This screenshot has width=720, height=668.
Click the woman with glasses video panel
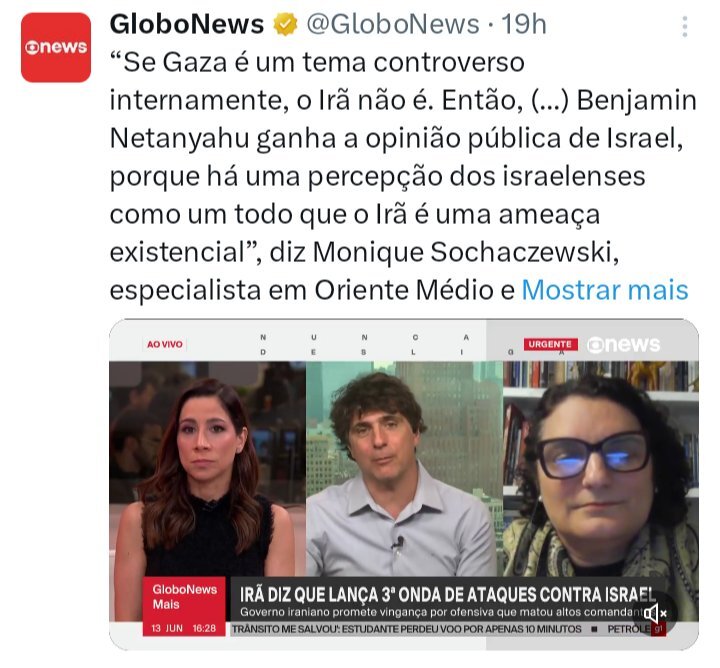601,468
